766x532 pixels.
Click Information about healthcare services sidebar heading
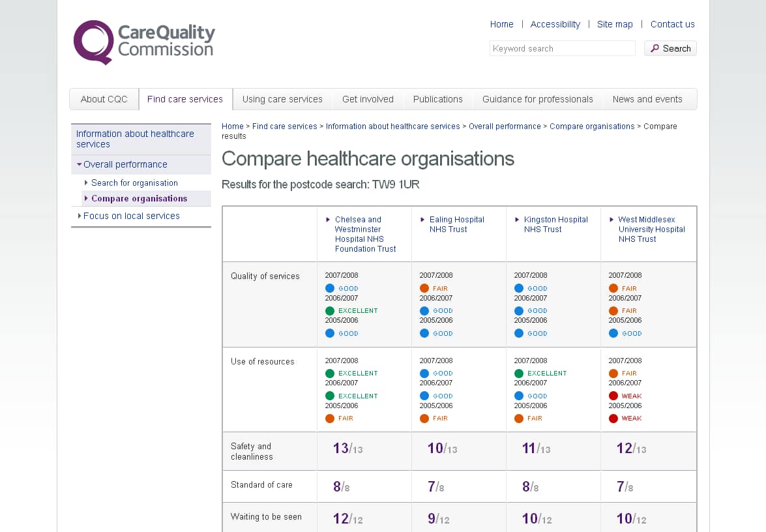click(x=135, y=139)
